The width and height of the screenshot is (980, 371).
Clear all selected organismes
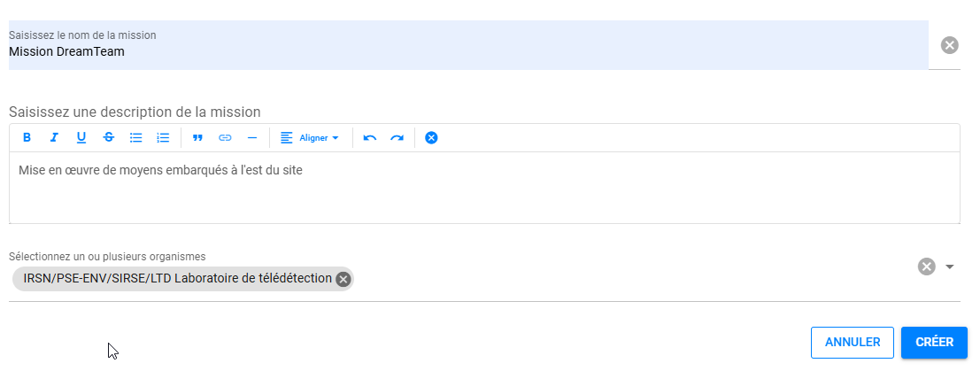pyautogui.click(x=926, y=267)
